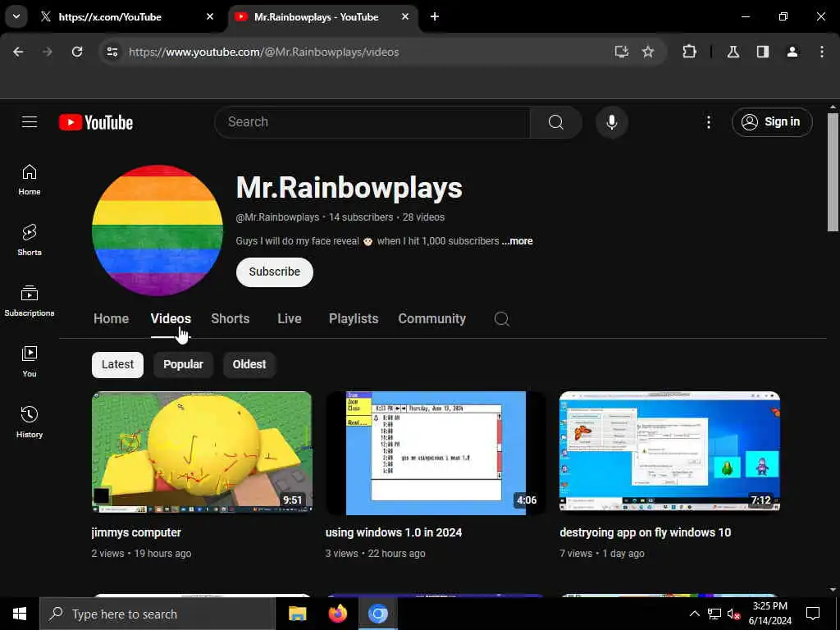Click the page vertical scrollbar thumb
The width and height of the screenshot is (840, 630).
pyautogui.click(x=832, y=171)
